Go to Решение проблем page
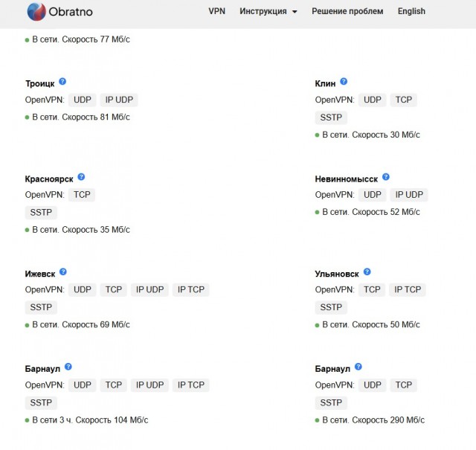 [347, 11]
